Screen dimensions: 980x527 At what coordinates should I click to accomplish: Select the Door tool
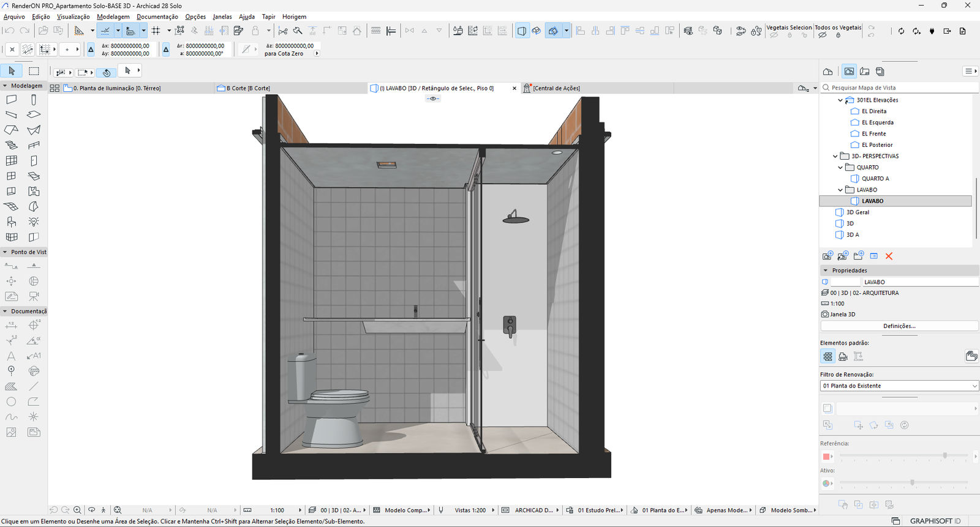(34, 160)
